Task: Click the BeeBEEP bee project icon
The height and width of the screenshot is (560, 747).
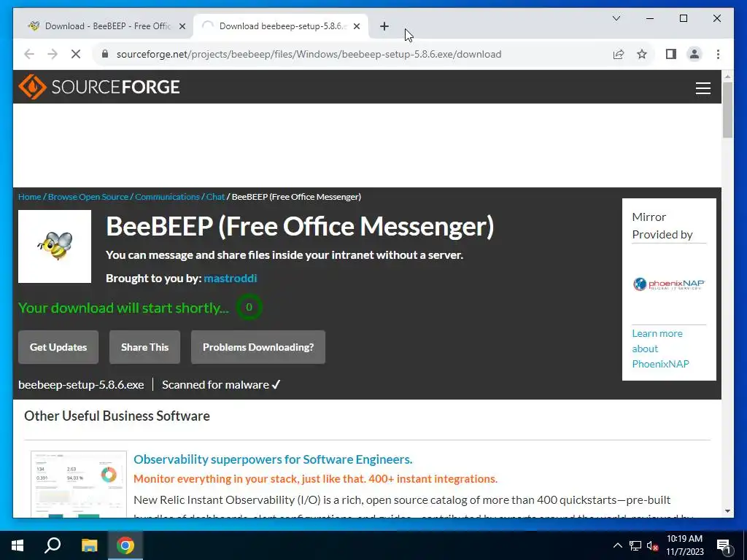Action: pos(55,246)
